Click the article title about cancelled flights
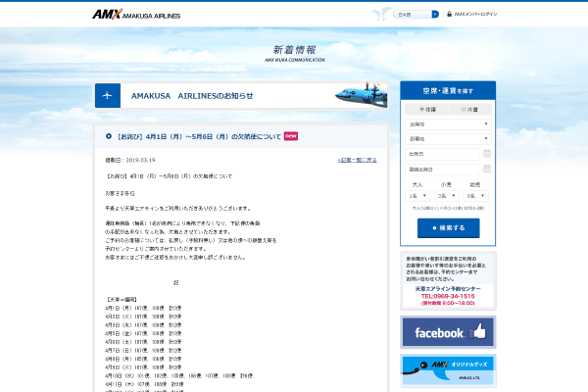588x392 pixels. coord(199,136)
